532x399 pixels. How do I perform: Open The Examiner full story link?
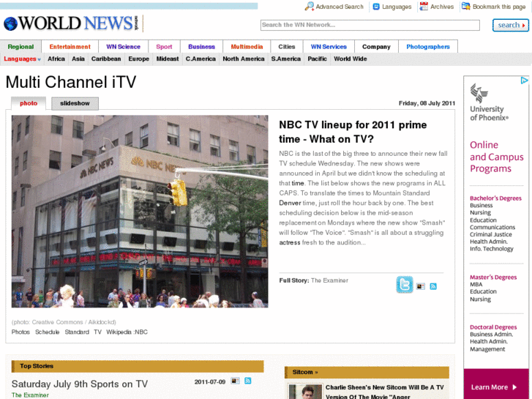click(x=329, y=280)
